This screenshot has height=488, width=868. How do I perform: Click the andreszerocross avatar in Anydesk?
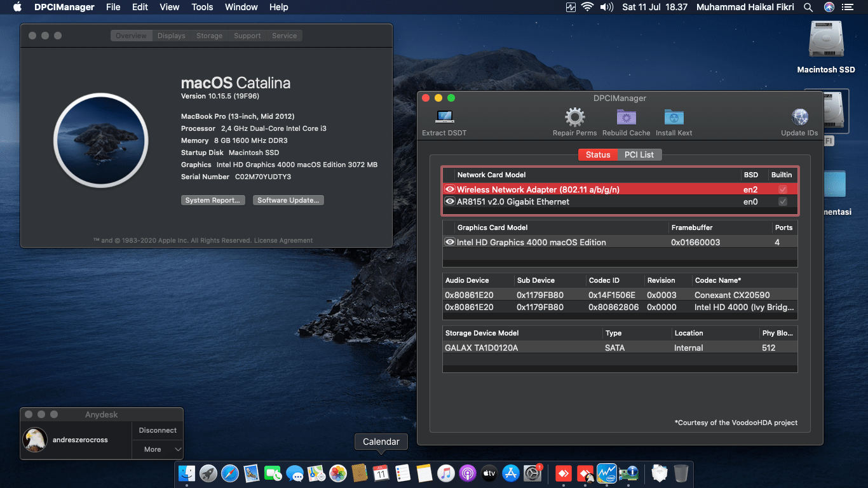tap(35, 439)
